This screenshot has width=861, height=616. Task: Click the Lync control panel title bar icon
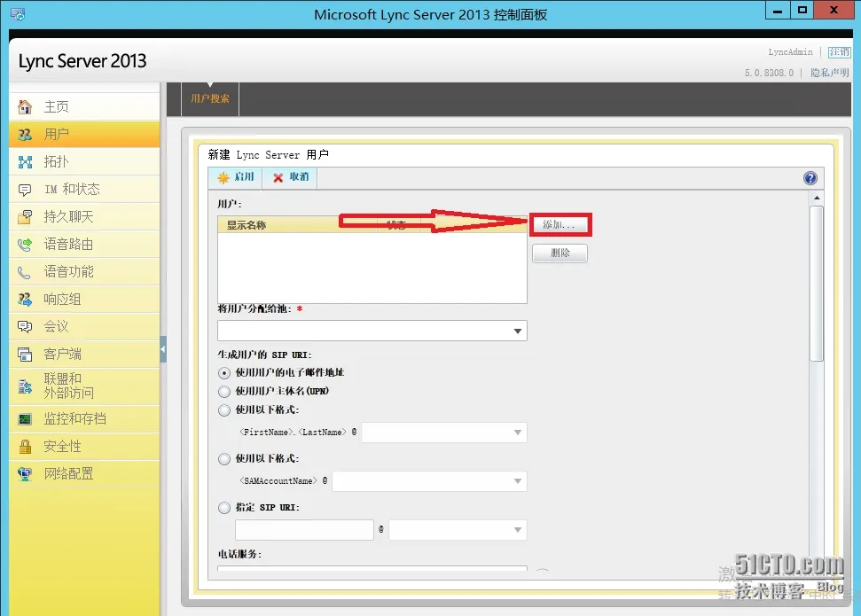18,14
